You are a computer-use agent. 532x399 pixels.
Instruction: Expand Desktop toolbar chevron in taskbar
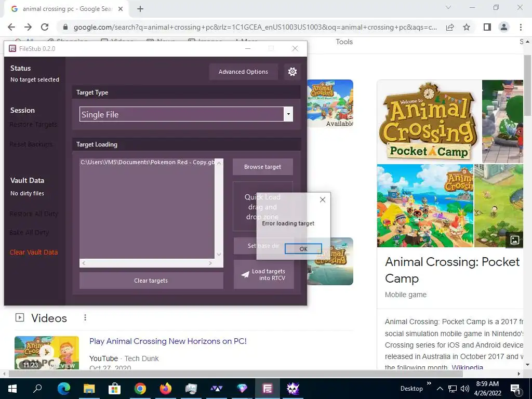(x=429, y=383)
